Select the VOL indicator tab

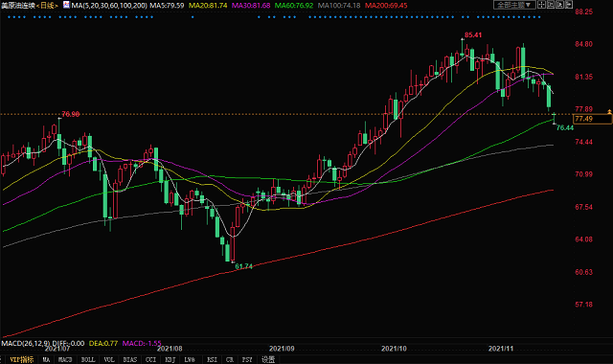coord(109,360)
